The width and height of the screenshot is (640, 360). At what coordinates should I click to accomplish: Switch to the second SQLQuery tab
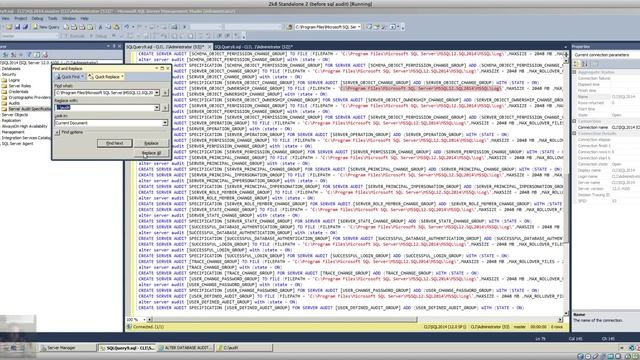coord(253,47)
